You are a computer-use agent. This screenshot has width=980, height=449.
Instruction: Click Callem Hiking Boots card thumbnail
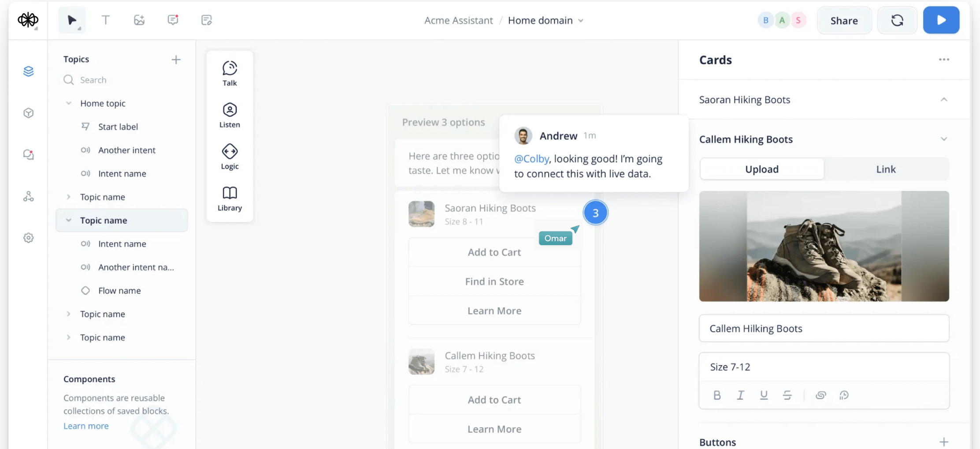[421, 362]
